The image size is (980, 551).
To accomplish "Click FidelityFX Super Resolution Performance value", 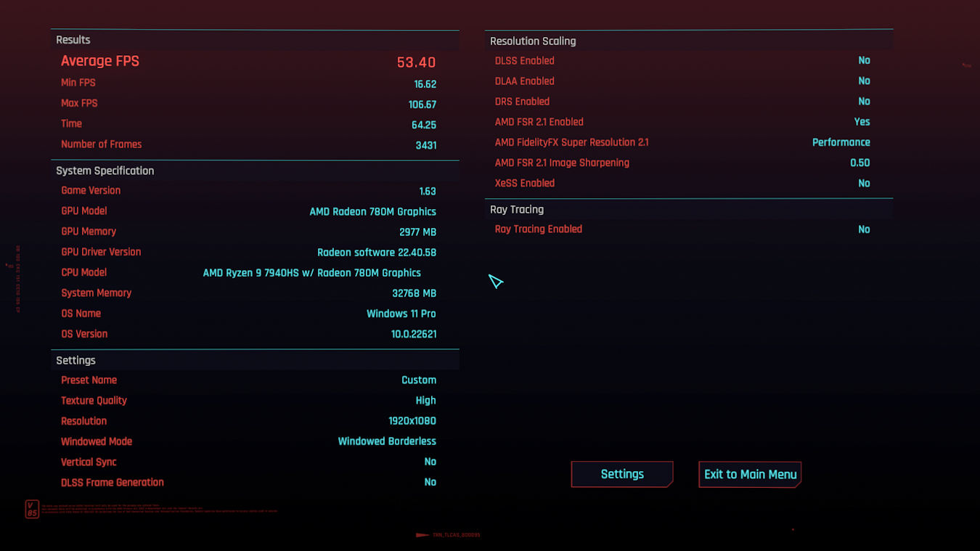I will [x=841, y=142].
